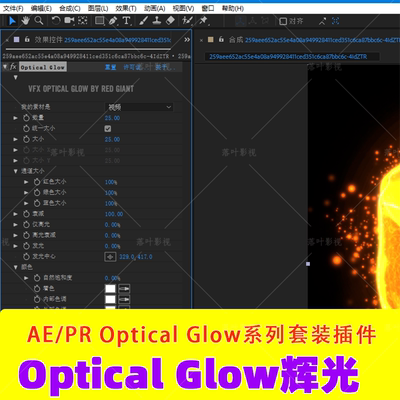Collapse the VFX Optical Glow logo section arrow
This screenshot has width=400, height=400.
(x=15, y=77)
